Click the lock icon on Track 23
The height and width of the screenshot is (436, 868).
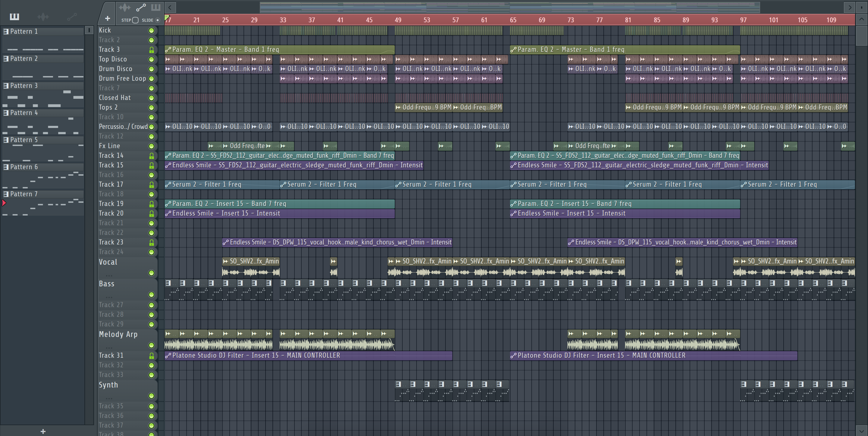151,242
